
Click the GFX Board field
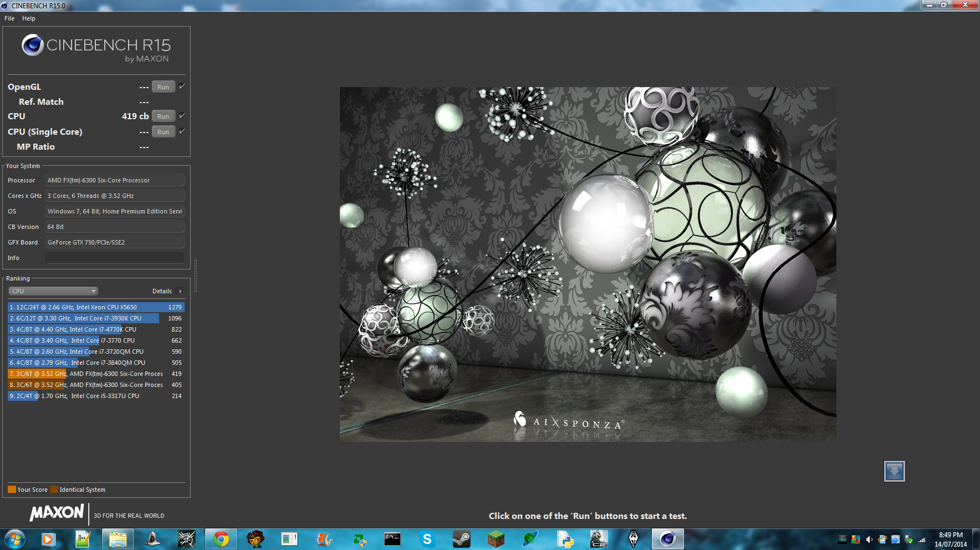click(115, 242)
